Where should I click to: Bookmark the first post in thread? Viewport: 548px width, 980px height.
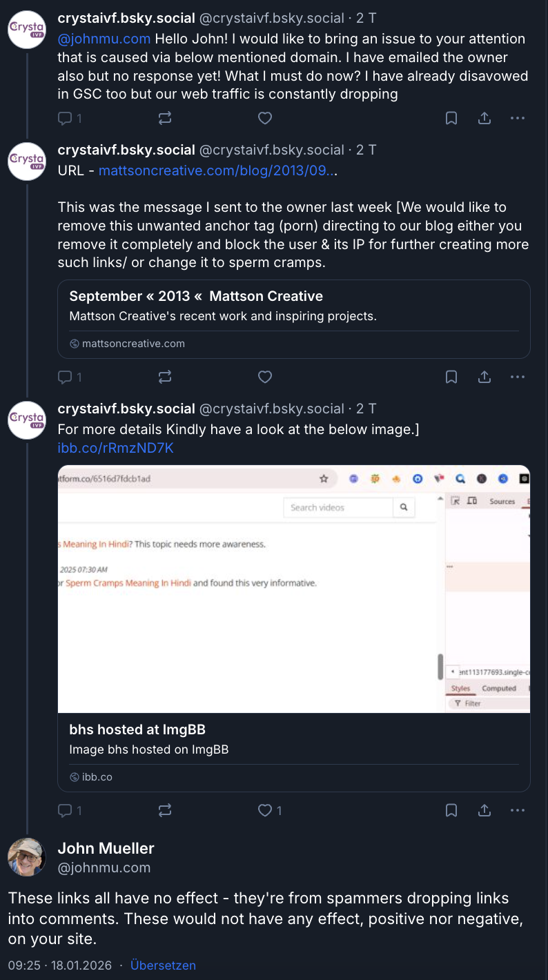click(451, 118)
